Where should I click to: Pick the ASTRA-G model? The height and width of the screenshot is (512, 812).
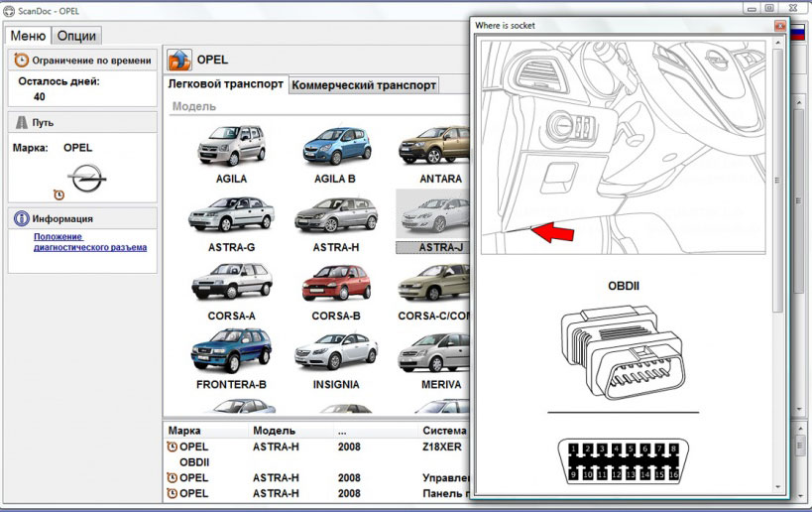click(231, 223)
